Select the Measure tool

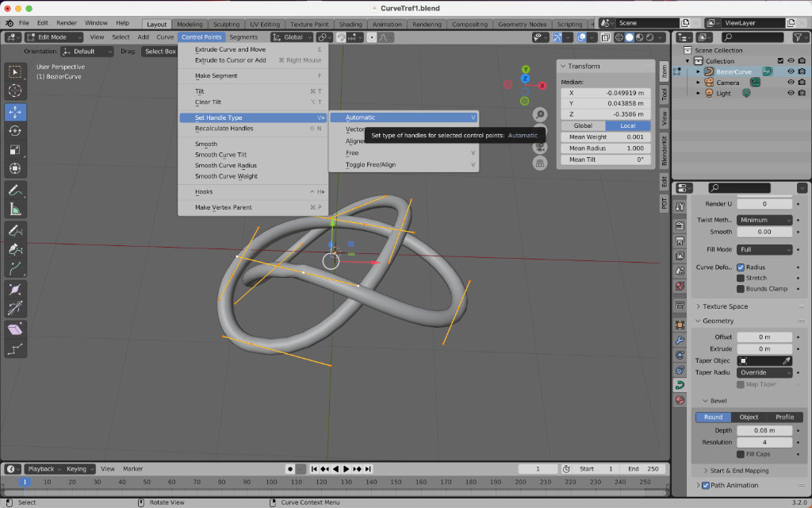tap(15, 209)
